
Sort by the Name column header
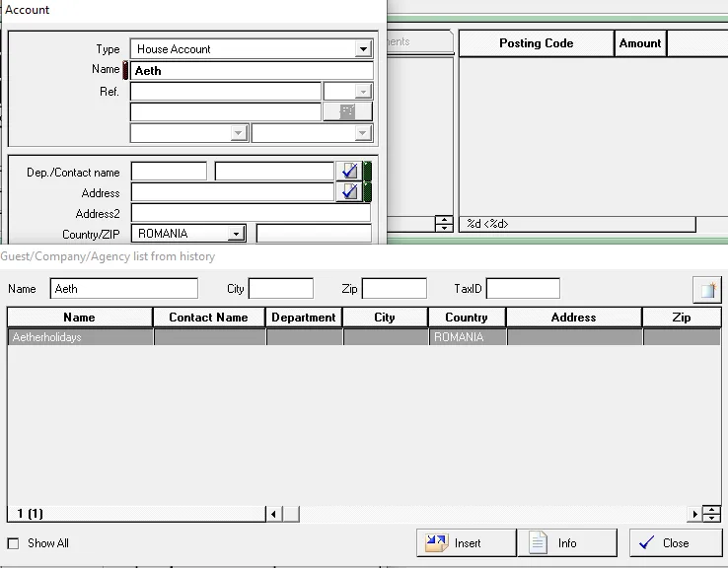(79, 318)
